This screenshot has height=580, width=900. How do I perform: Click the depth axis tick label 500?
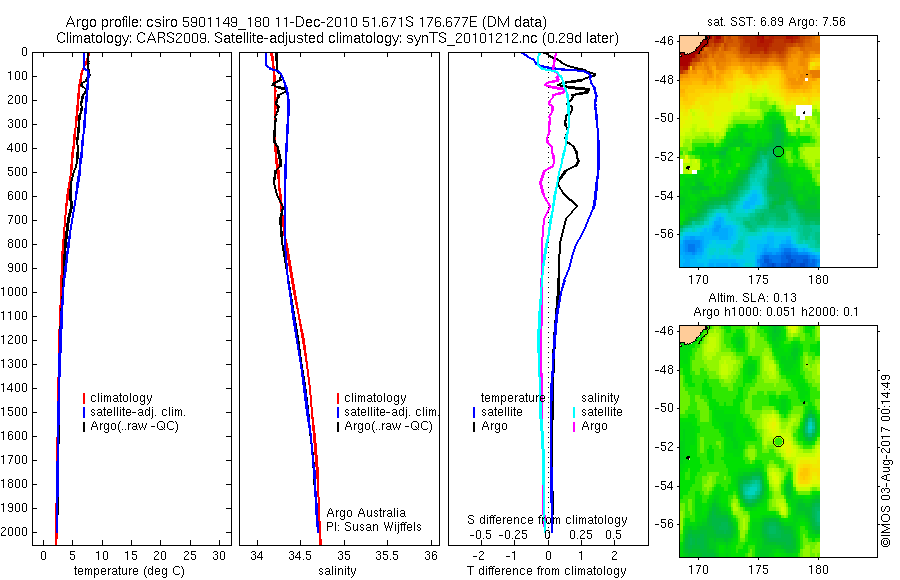(x=18, y=172)
